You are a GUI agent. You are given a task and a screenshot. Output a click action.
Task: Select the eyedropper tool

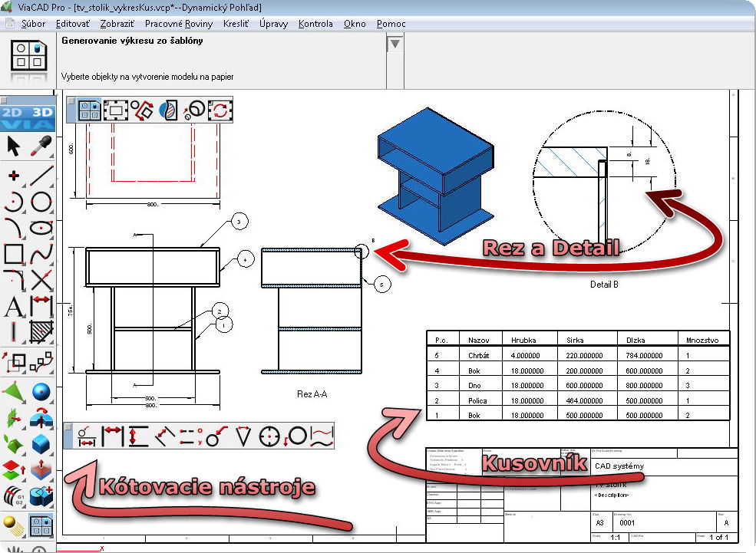(41, 146)
